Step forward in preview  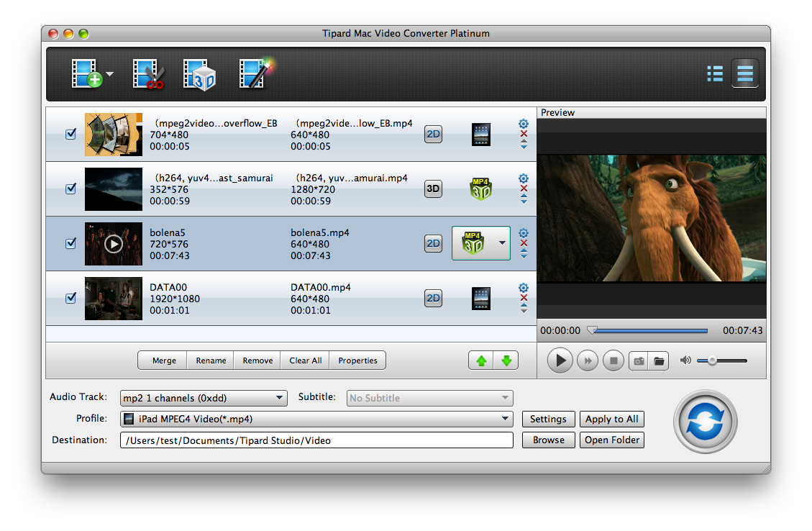point(588,360)
